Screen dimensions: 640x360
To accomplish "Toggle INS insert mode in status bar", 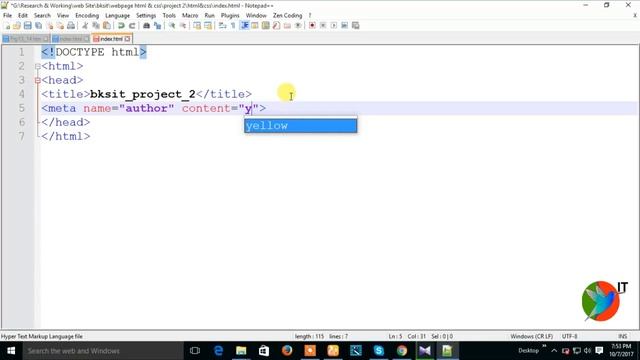I will (x=622, y=336).
